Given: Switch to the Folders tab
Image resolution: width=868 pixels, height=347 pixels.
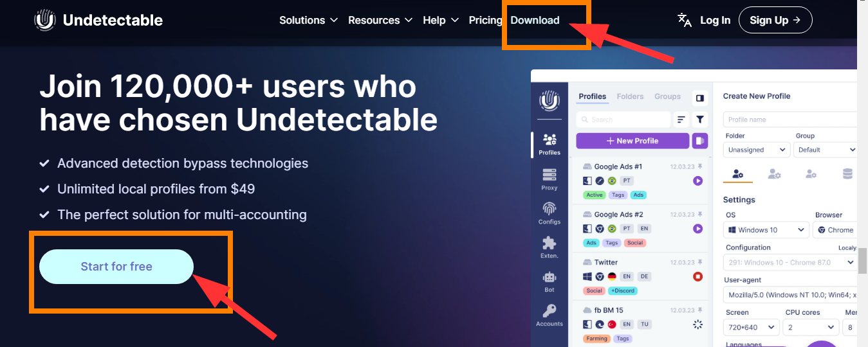Looking at the screenshot, I should (x=630, y=96).
